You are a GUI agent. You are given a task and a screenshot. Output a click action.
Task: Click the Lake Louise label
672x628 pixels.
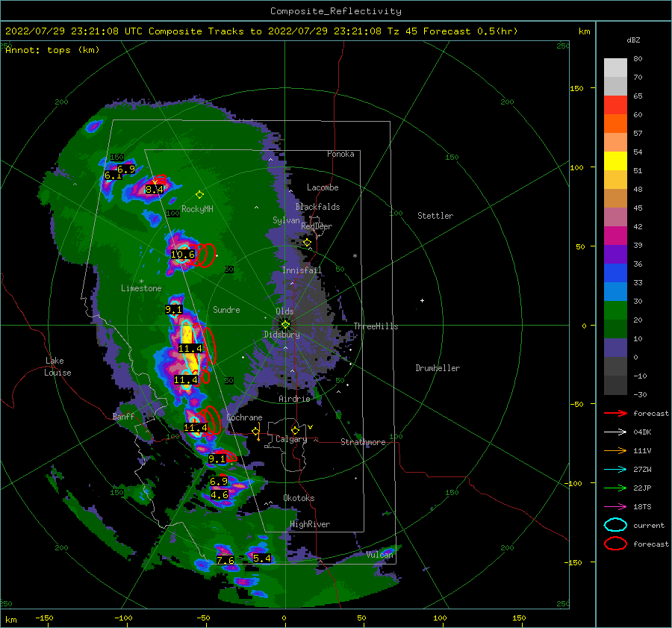point(57,367)
